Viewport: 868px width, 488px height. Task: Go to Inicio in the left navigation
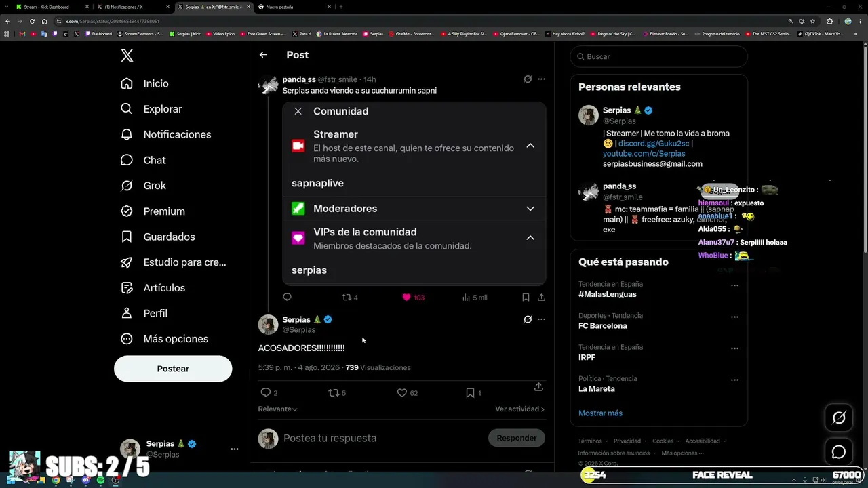pos(144,83)
